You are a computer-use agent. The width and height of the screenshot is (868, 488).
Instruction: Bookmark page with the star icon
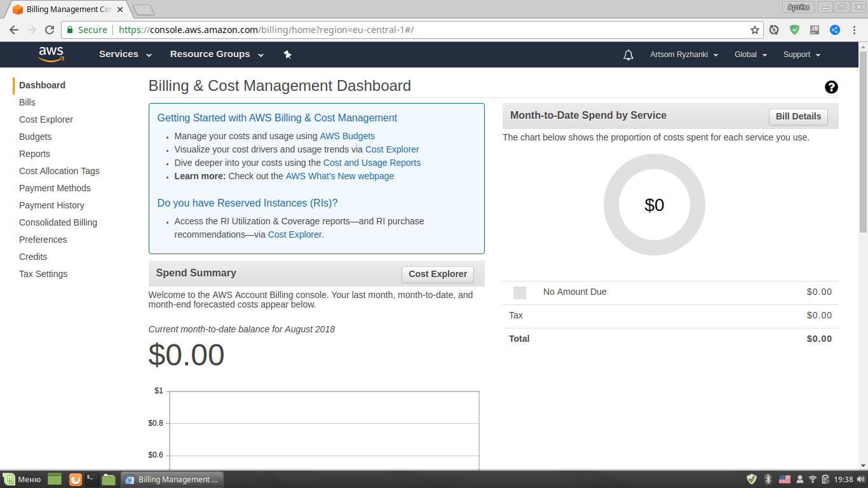point(755,30)
